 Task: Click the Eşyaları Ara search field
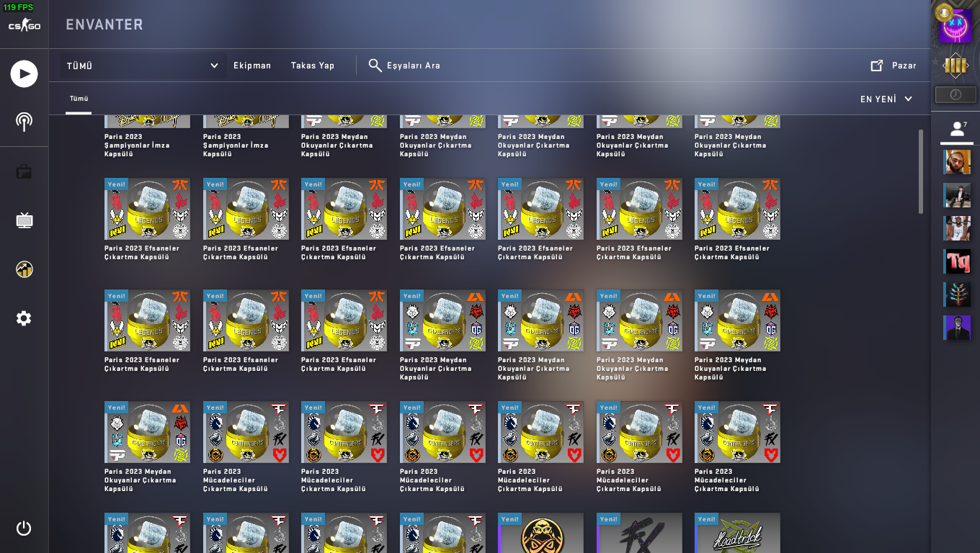pyautogui.click(x=404, y=66)
